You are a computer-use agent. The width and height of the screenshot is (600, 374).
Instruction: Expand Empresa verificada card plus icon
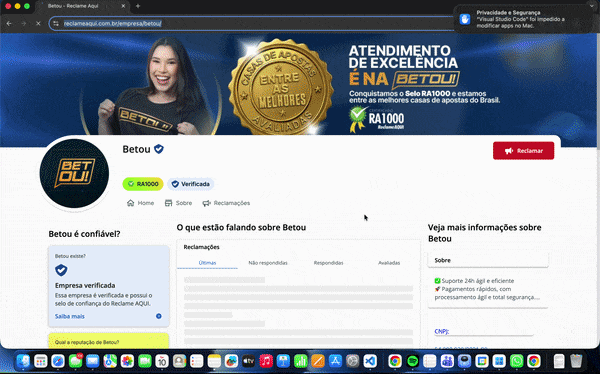(158, 316)
